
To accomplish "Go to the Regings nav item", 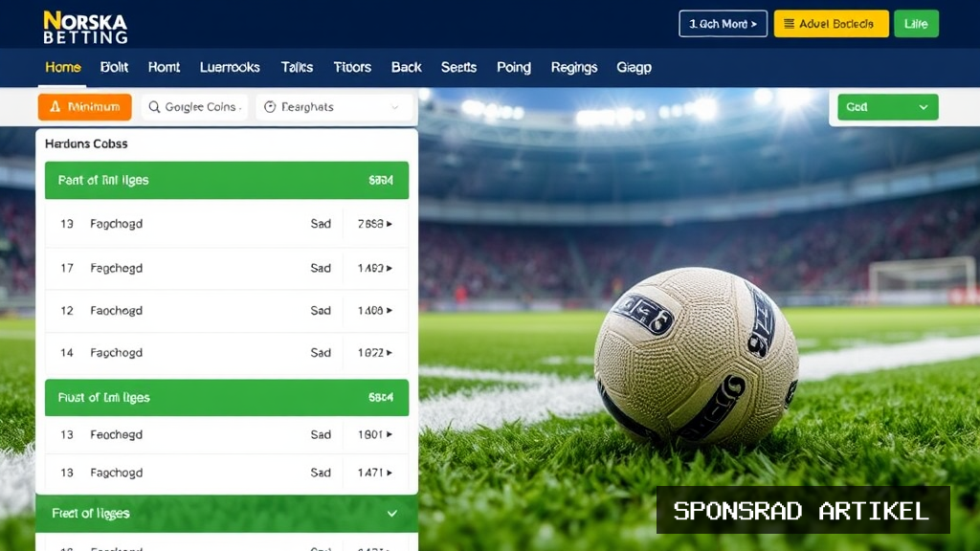I will [x=574, y=68].
